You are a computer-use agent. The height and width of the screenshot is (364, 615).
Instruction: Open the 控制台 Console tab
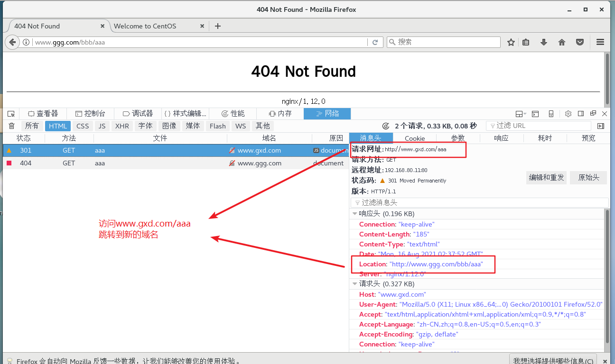tap(90, 114)
